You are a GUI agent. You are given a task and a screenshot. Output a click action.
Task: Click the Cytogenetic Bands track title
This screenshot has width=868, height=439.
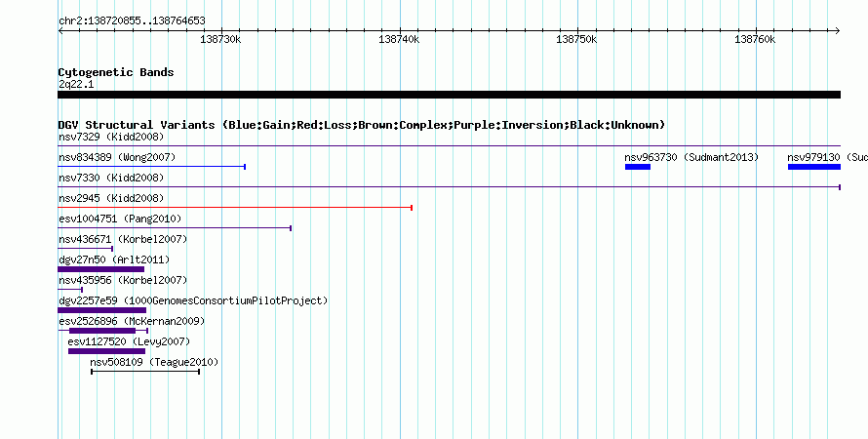116,72
